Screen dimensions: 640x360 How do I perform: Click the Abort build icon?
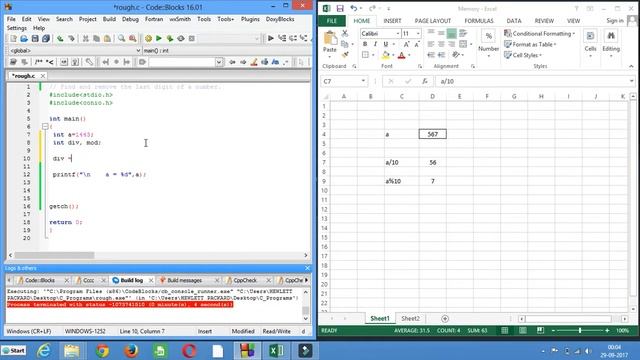191,38
